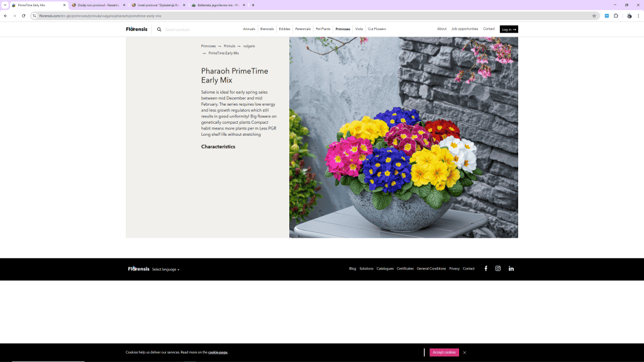The width and height of the screenshot is (644, 362).
Task: Click PrimeTime Early Mix breadcrumb
Action: (223, 53)
